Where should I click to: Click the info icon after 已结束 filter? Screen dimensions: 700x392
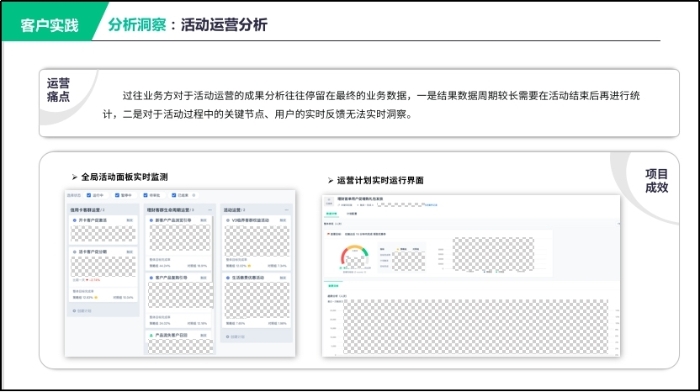tap(194, 195)
